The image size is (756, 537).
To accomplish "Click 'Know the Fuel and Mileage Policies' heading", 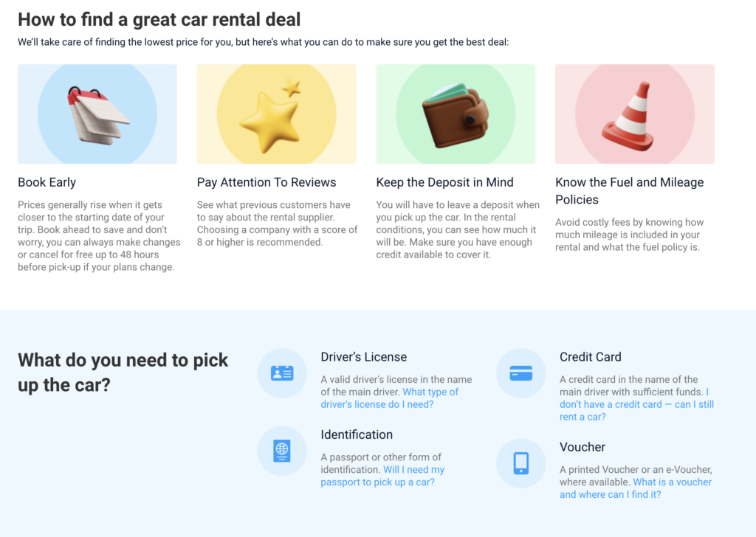I will click(629, 191).
